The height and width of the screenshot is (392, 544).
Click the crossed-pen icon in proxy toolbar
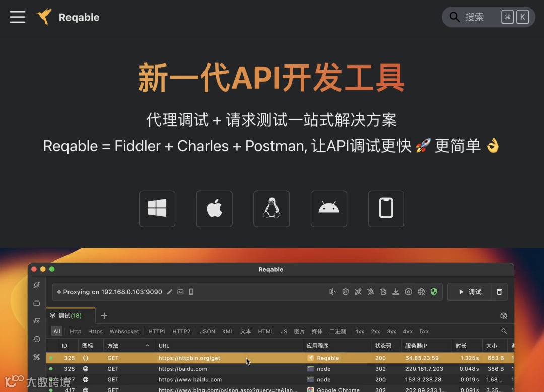[358, 292]
